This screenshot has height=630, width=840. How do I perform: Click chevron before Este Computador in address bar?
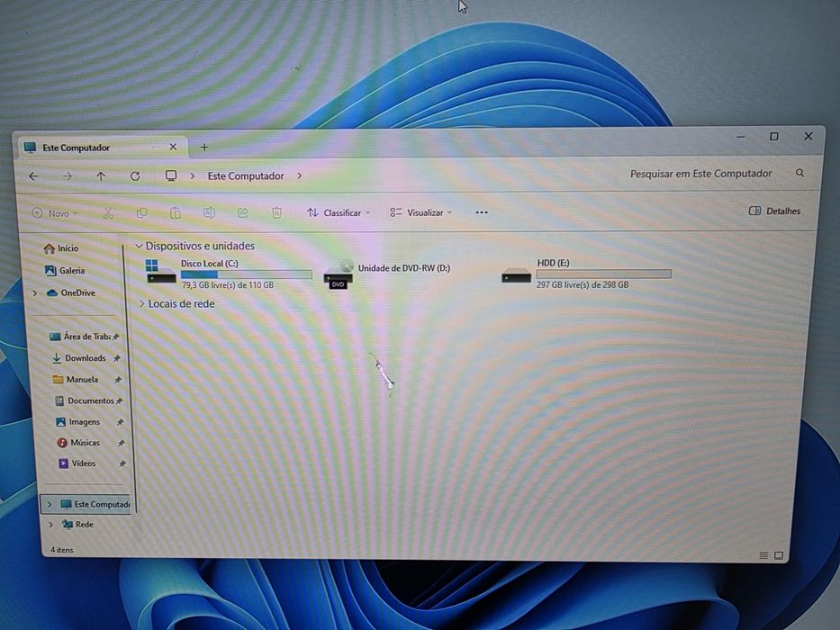coord(193,175)
